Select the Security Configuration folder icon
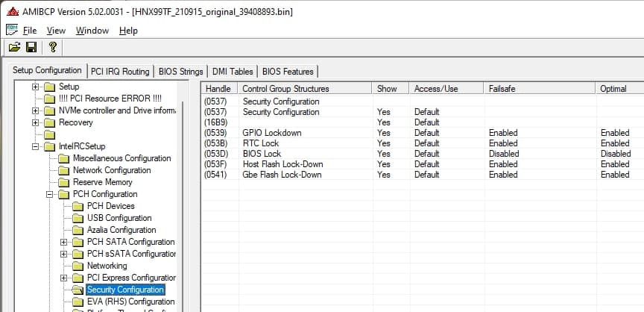The width and height of the screenshot is (644, 312). pos(78,290)
